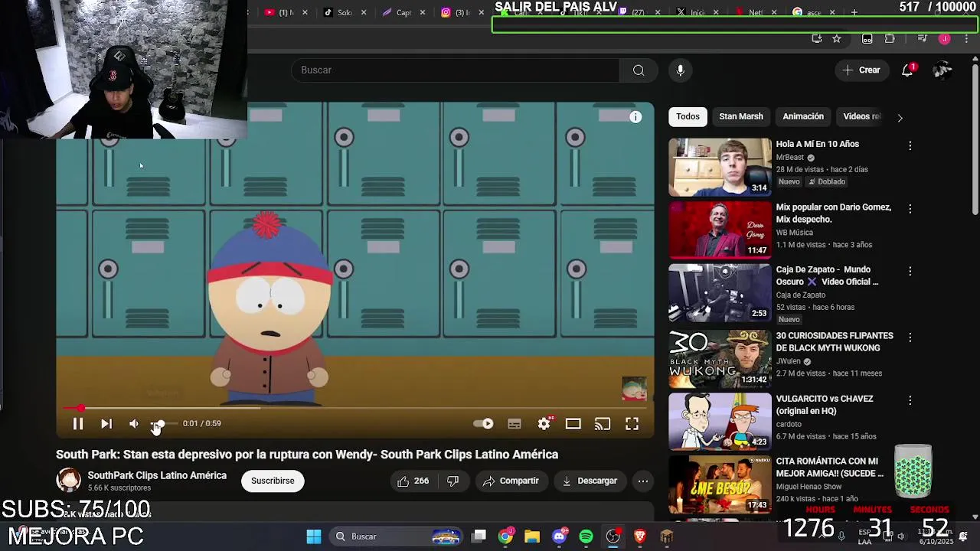The image size is (980, 551).
Task: Open YouTube notifications bell
Action: click(907, 70)
